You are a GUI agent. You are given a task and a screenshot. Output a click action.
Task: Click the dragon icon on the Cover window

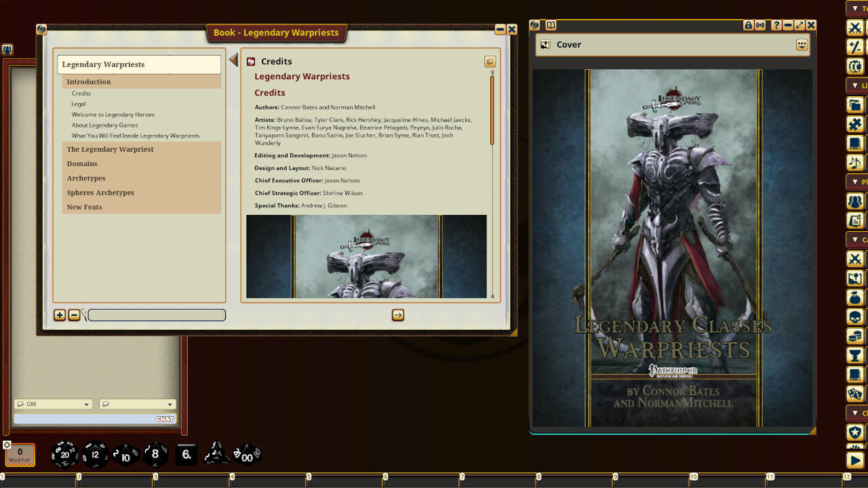(535, 24)
